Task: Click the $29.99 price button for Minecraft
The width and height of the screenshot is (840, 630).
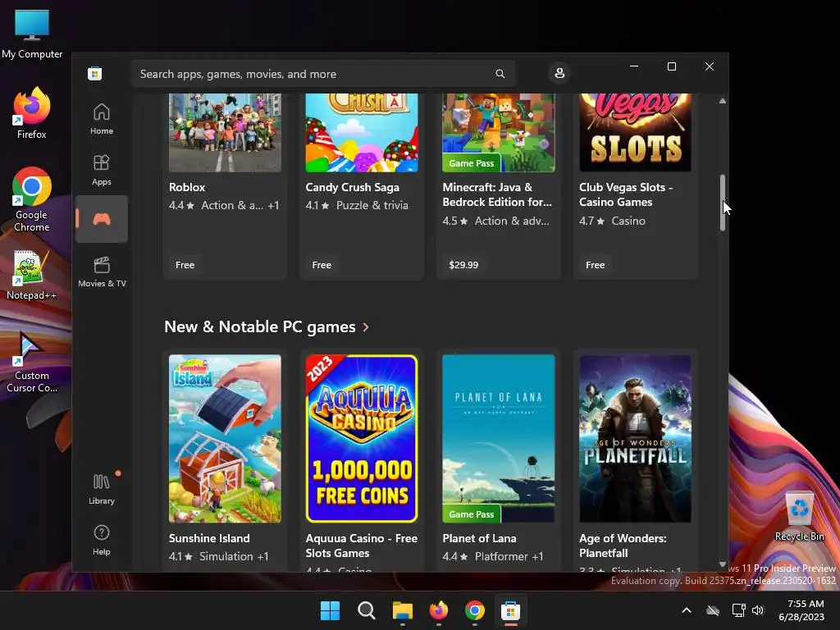Action: (x=463, y=265)
